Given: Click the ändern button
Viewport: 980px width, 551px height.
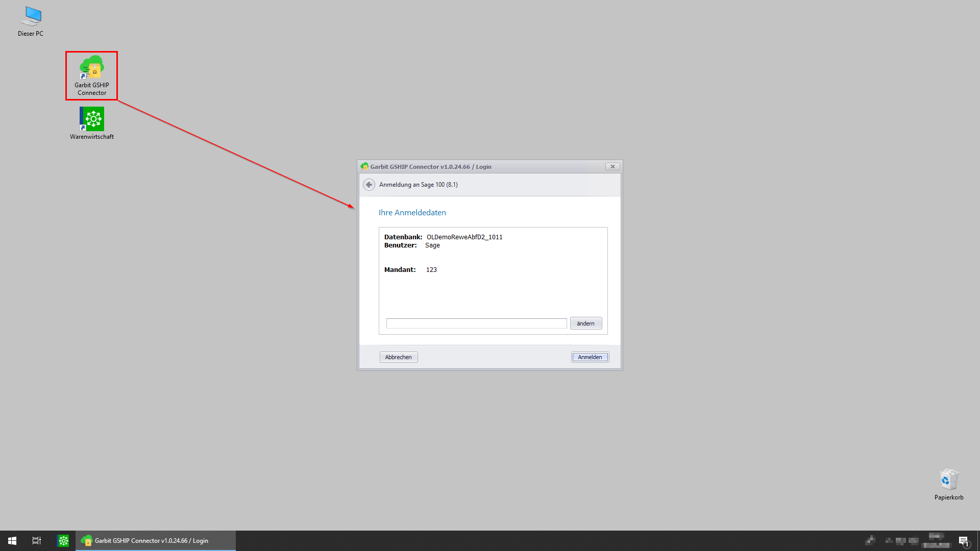Looking at the screenshot, I should tap(585, 323).
